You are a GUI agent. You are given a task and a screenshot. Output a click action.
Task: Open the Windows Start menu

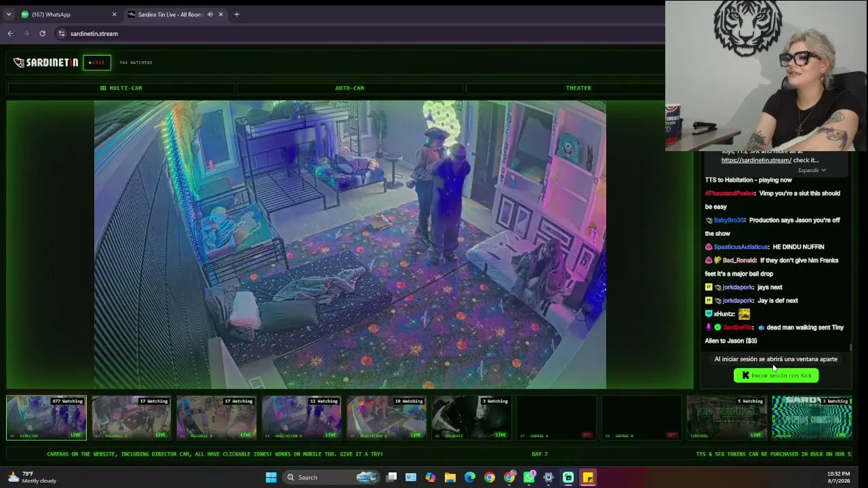271,477
